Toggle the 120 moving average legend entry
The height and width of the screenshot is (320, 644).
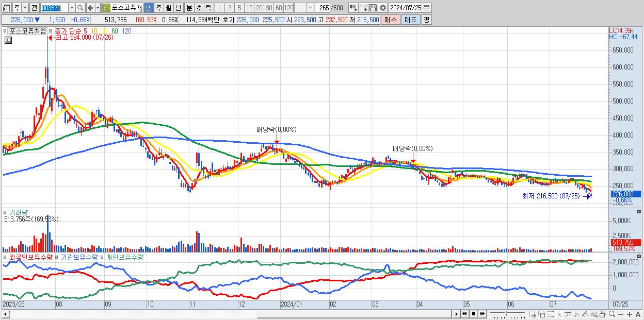[126, 31]
